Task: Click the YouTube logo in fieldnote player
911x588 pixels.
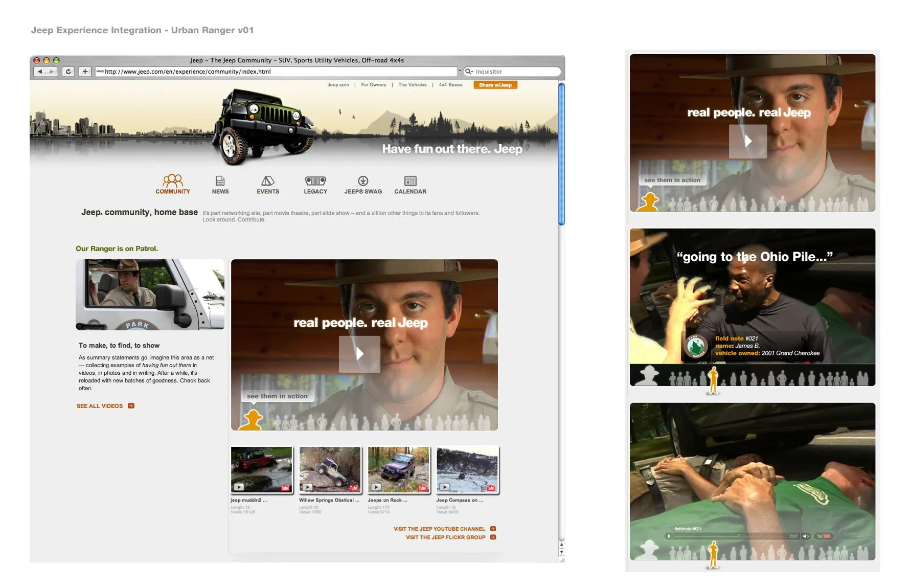Action: point(823,536)
